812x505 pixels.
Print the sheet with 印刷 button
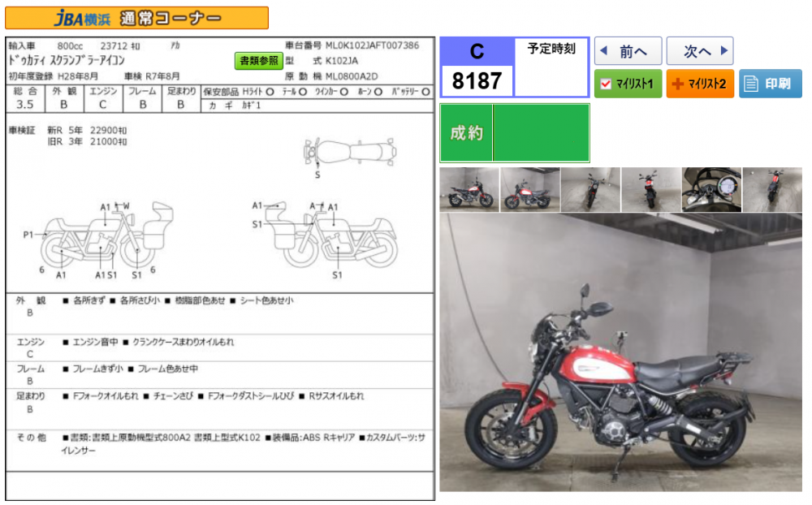point(770,84)
